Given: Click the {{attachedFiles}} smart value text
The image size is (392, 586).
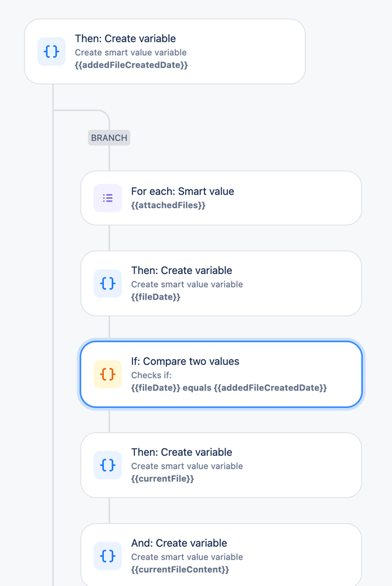Looking at the screenshot, I should [168, 205].
